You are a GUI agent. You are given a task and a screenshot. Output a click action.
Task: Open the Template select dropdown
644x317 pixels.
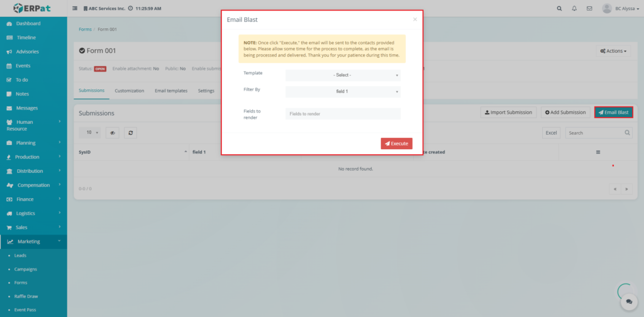(x=343, y=75)
